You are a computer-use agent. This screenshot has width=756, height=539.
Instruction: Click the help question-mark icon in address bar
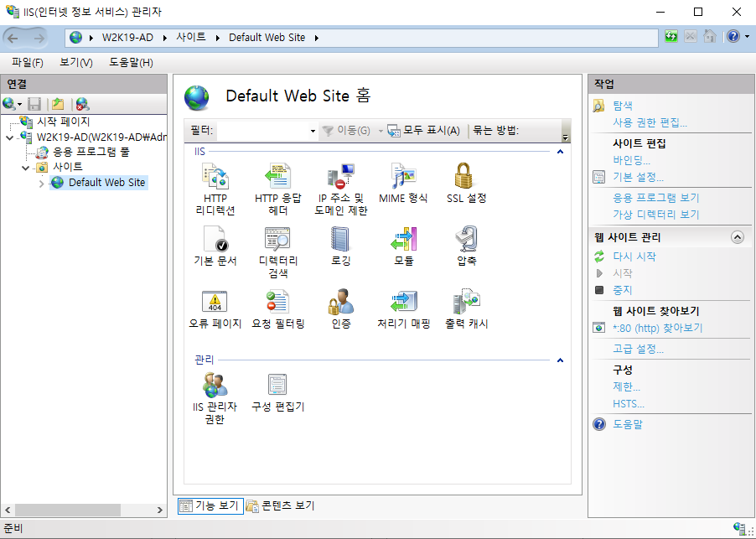[x=733, y=37]
